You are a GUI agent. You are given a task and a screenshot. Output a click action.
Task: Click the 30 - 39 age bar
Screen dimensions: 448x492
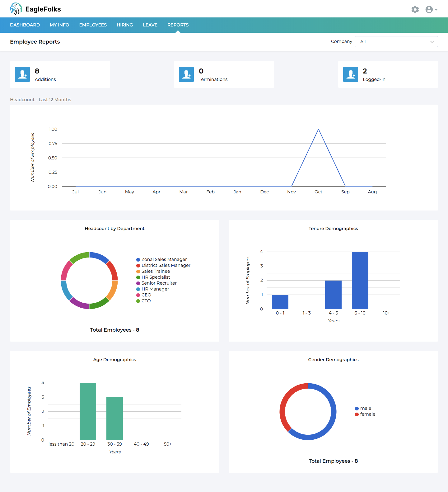[x=114, y=419]
